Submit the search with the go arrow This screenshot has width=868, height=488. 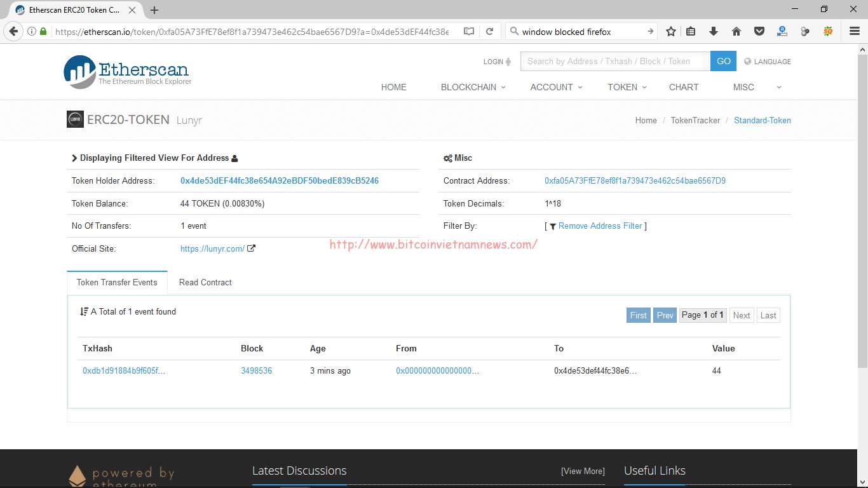pyautogui.click(x=651, y=31)
